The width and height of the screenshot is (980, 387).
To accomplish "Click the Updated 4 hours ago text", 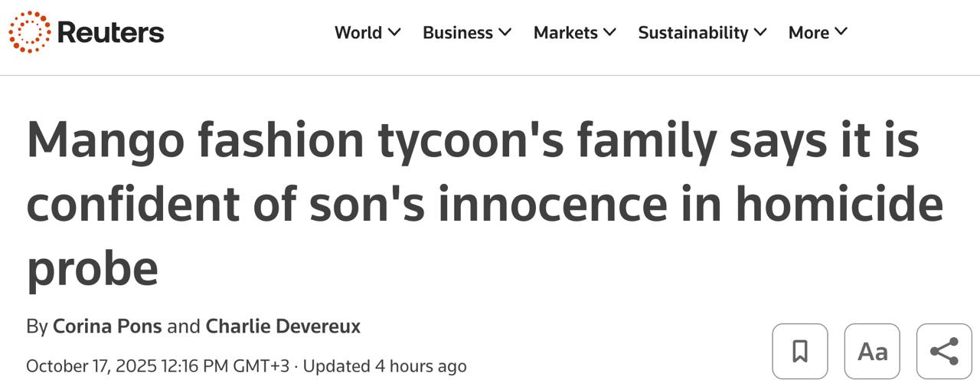I will (384, 366).
